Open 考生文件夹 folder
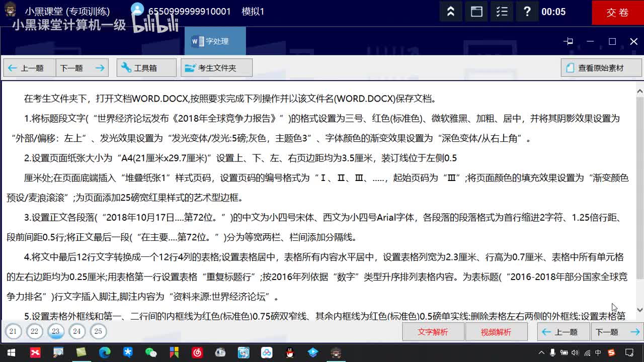The image size is (644, 362). pyautogui.click(x=216, y=68)
